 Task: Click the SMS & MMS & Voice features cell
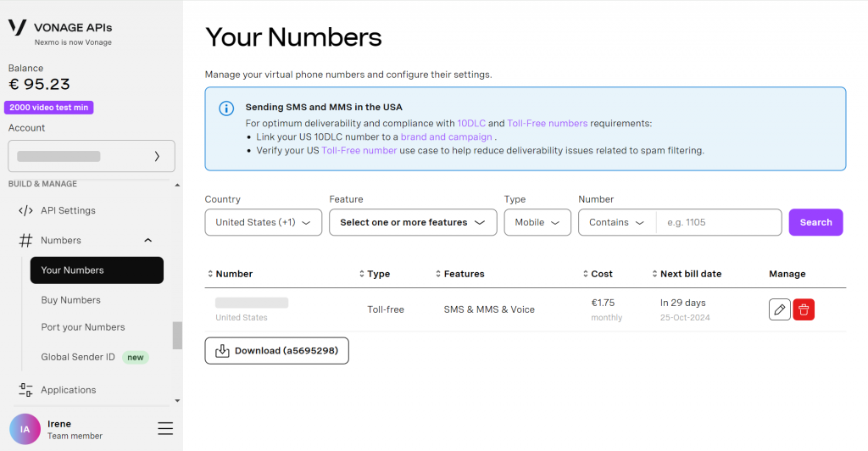489,309
